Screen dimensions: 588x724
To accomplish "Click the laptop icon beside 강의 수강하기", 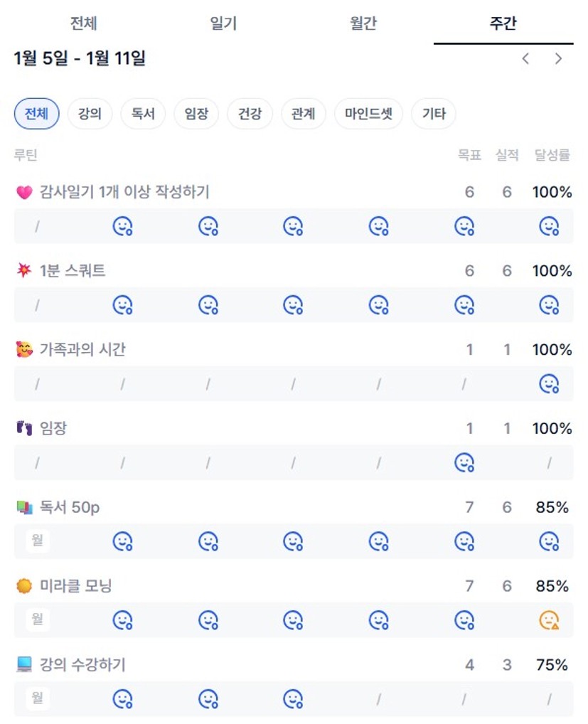I will [24, 665].
